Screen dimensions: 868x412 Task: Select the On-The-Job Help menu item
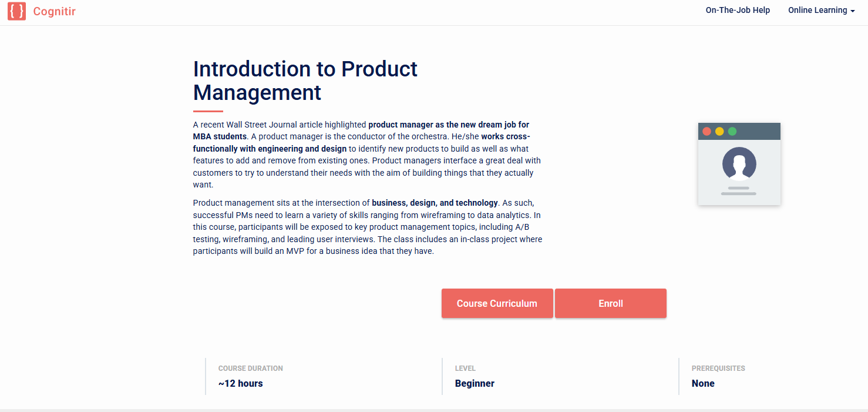click(x=738, y=10)
